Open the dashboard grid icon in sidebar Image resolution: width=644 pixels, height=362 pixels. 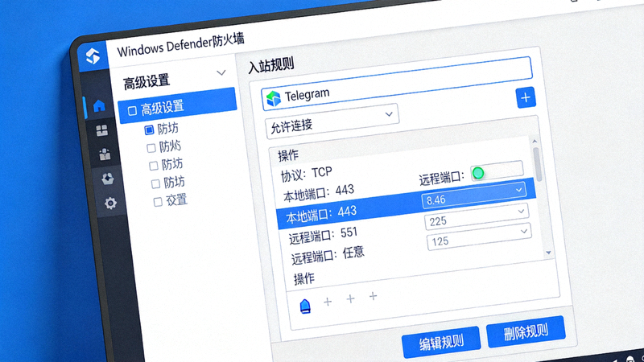[102, 130]
